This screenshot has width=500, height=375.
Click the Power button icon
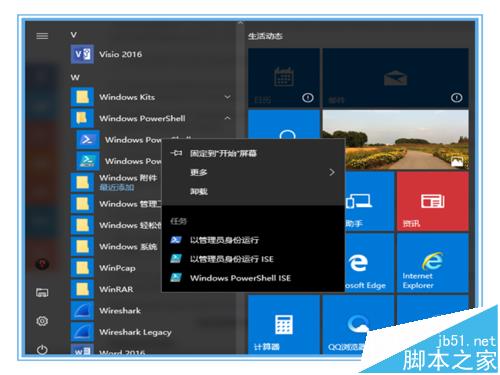42,350
